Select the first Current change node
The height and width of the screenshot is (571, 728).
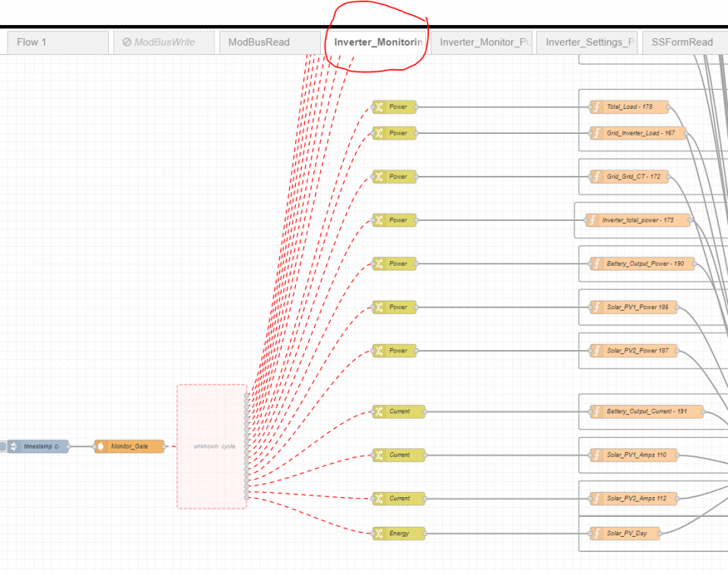pos(399,411)
